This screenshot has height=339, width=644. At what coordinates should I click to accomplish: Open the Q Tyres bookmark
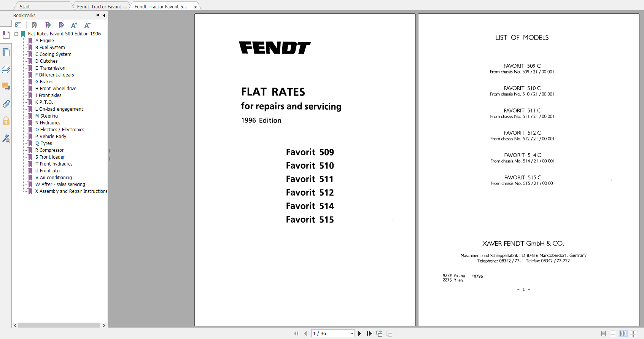click(x=44, y=143)
